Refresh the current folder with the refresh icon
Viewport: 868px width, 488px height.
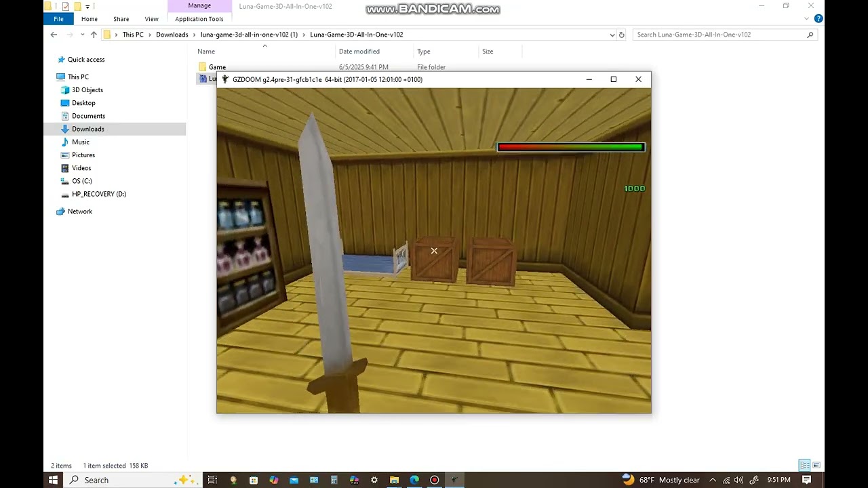[x=621, y=35]
